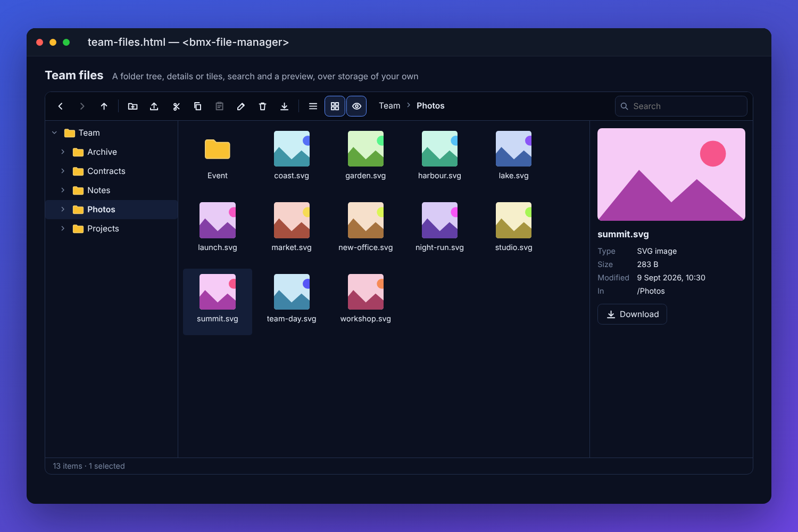
Task: Select Archive in folder tree
Action: click(112, 152)
